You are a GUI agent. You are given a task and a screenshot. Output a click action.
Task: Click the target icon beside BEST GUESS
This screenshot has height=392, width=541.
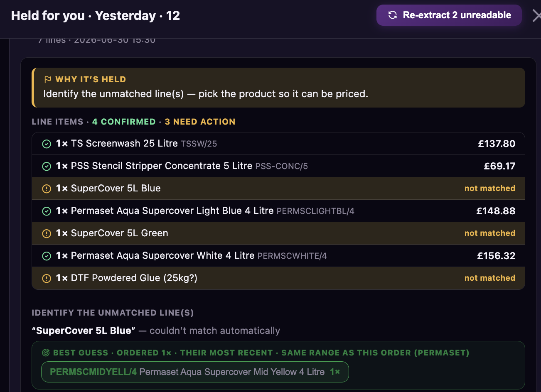46,353
